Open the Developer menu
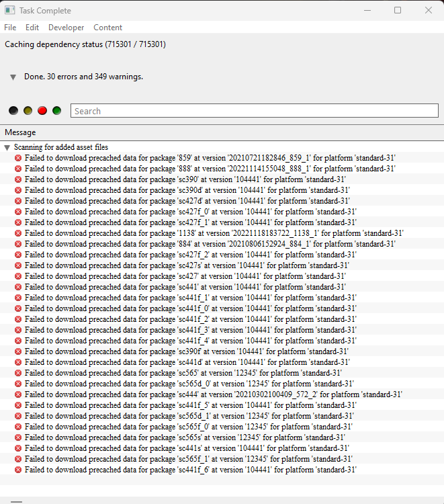 coord(66,28)
